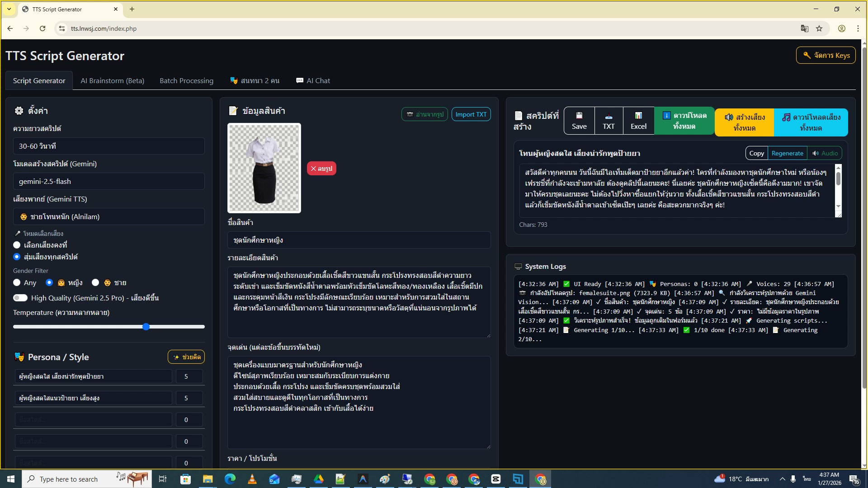Open the script length 30-60 seconds dropdown
The image size is (868, 488).
pyautogui.click(x=108, y=146)
